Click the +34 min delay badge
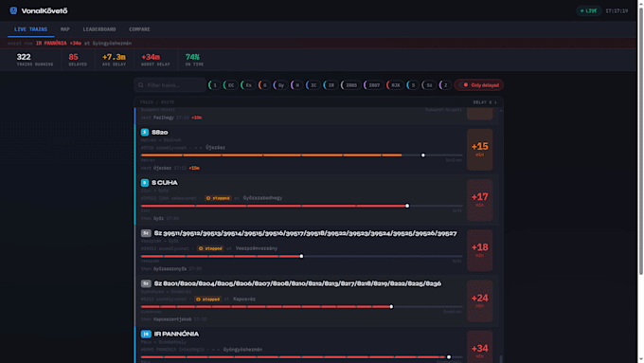 tap(480, 348)
